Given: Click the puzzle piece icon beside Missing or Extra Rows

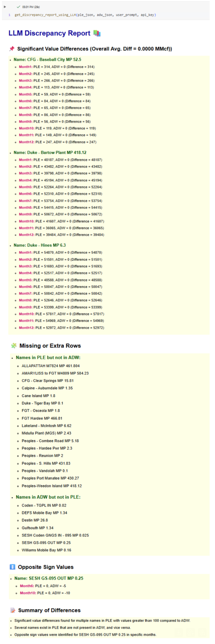Looking at the screenshot, I should [14, 346].
